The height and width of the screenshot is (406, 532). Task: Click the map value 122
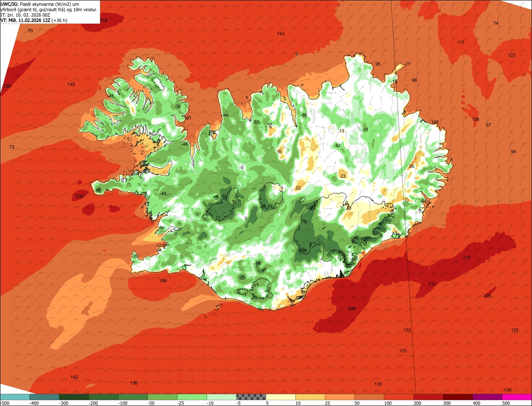point(512,55)
